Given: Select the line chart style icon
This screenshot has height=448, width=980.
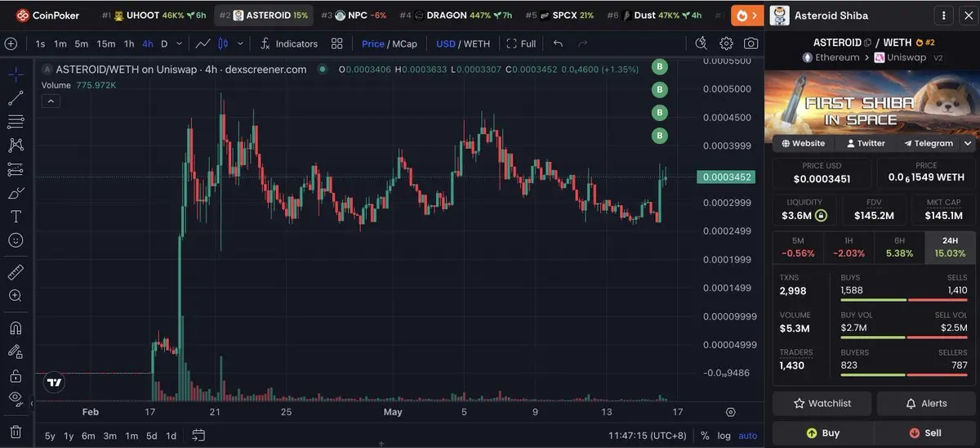Looking at the screenshot, I should point(203,43).
